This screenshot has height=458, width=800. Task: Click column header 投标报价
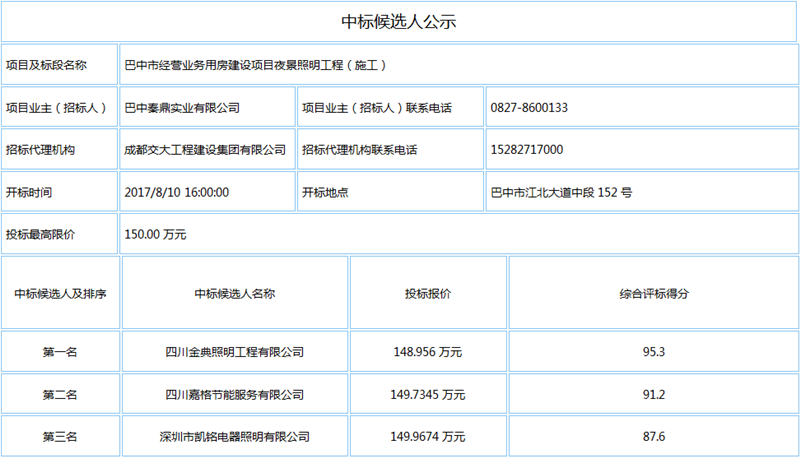tap(428, 293)
